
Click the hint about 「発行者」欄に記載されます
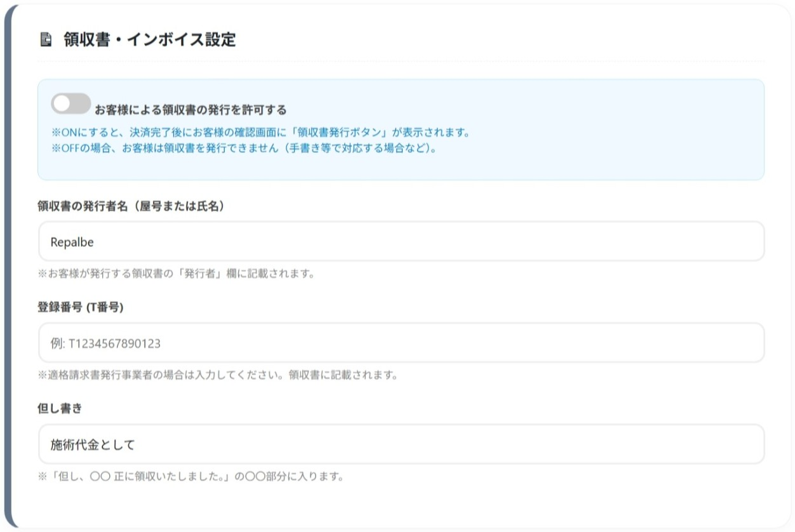177,274
